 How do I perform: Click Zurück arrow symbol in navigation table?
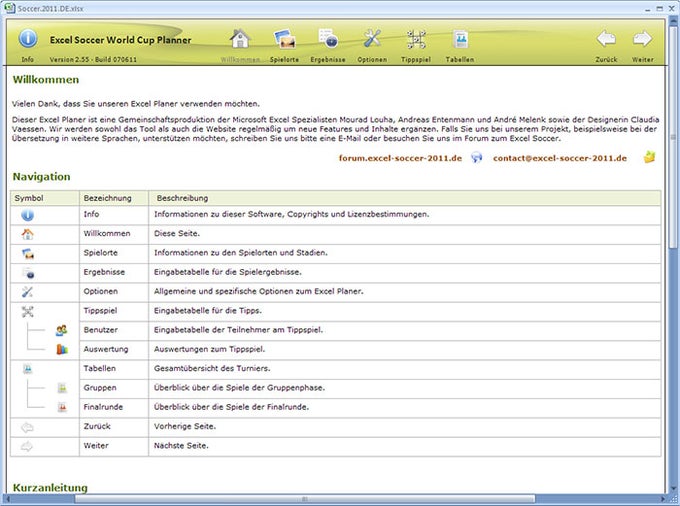pos(27,428)
